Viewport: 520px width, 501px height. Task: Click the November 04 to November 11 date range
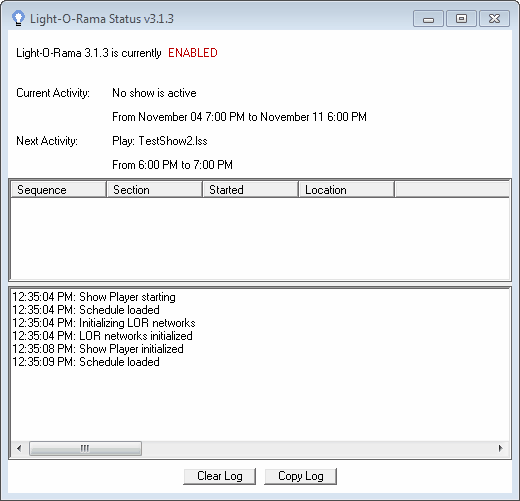[x=239, y=117]
